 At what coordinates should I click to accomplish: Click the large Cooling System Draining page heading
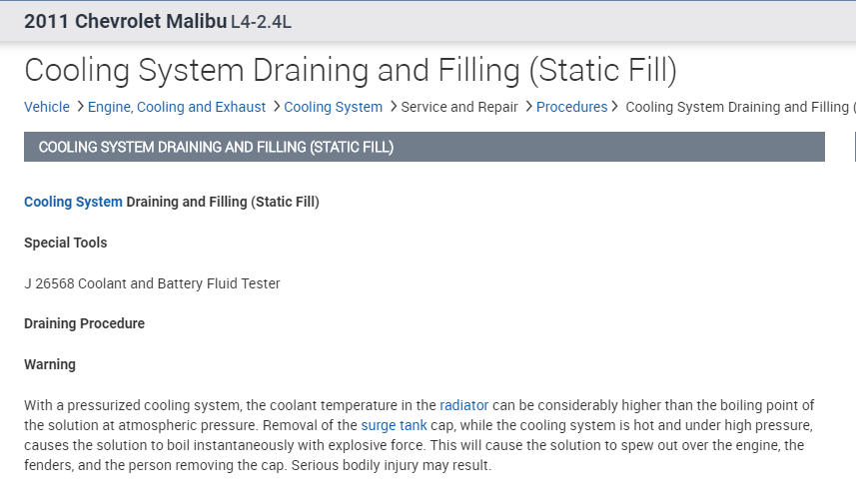point(350,70)
